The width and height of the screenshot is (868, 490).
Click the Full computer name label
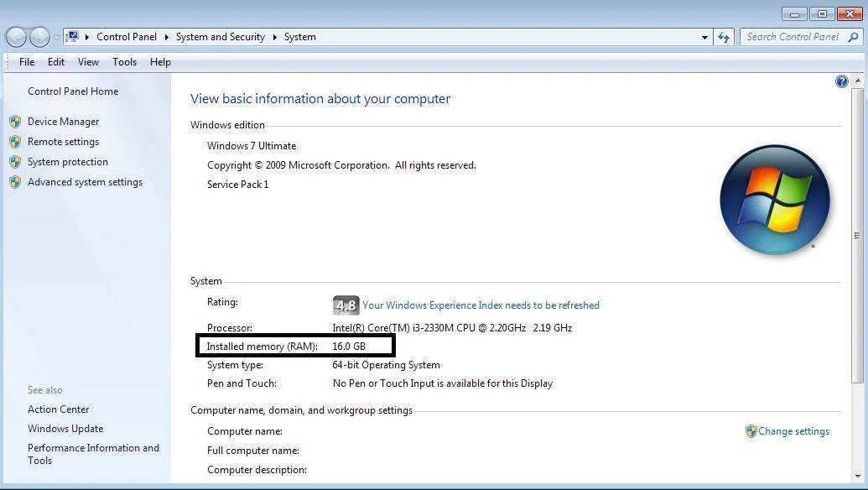click(x=253, y=451)
